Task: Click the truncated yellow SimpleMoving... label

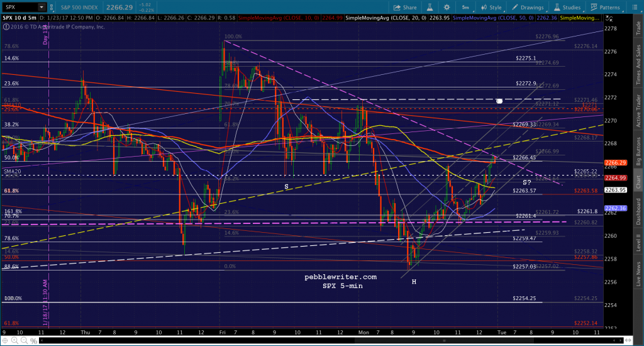Action: 579,18
